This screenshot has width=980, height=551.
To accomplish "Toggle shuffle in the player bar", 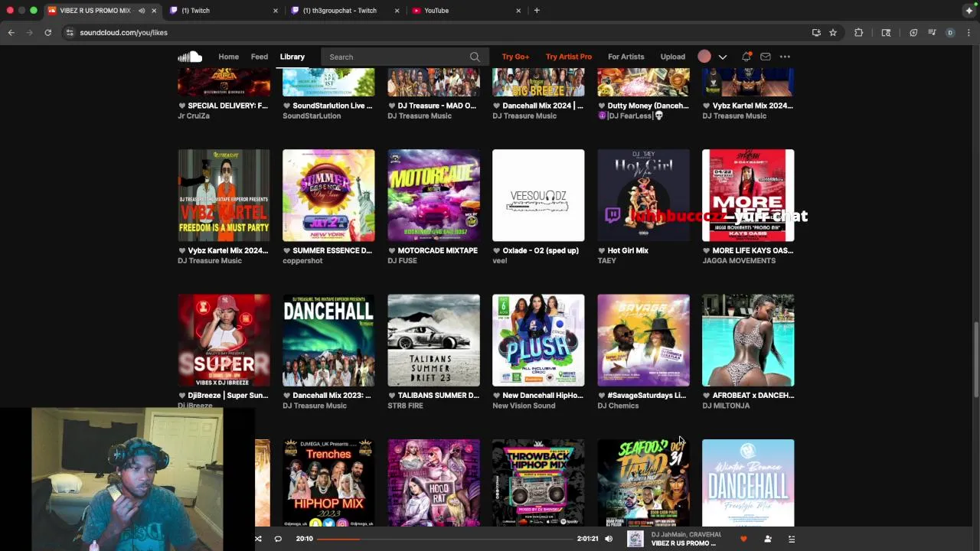I will coord(258,539).
